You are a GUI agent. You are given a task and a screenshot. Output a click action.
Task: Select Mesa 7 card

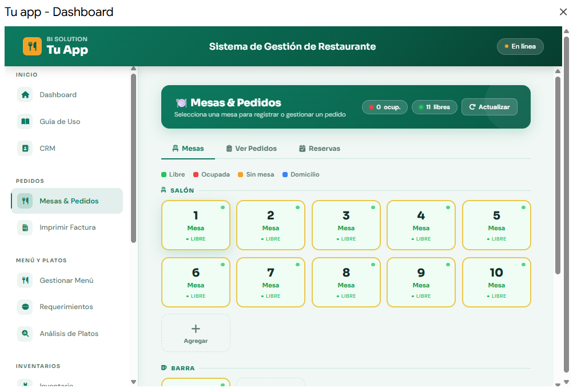[271, 282]
